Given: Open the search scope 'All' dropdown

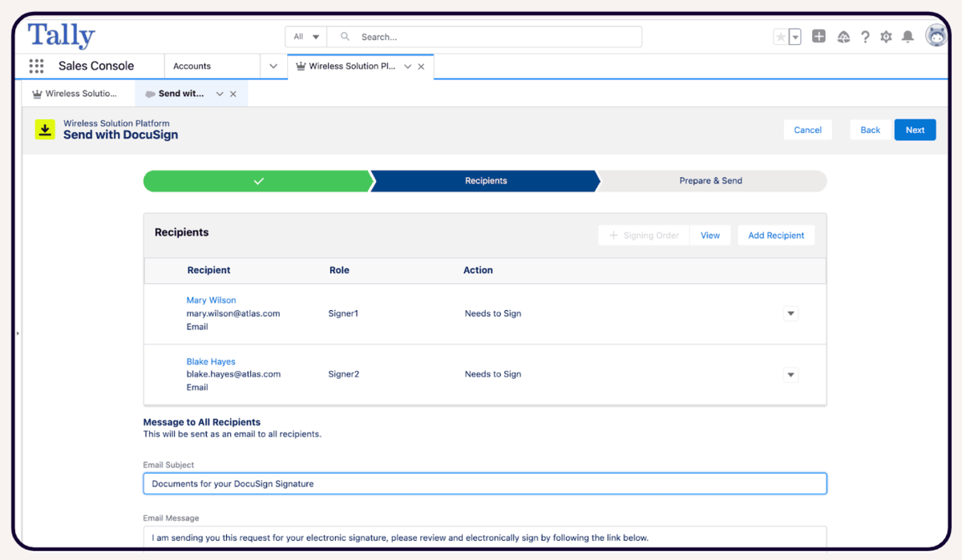Looking at the screenshot, I should coord(306,37).
